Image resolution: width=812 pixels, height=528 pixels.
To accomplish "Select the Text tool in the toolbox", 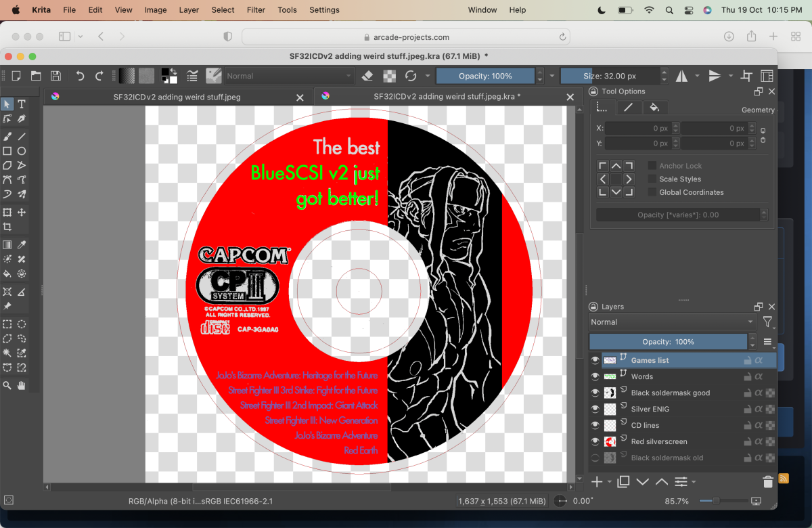I will 22,104.
